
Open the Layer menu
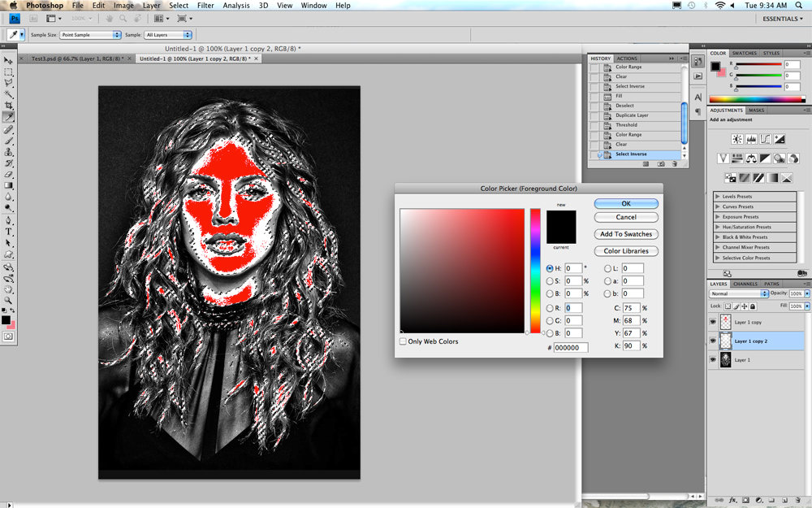151,5
